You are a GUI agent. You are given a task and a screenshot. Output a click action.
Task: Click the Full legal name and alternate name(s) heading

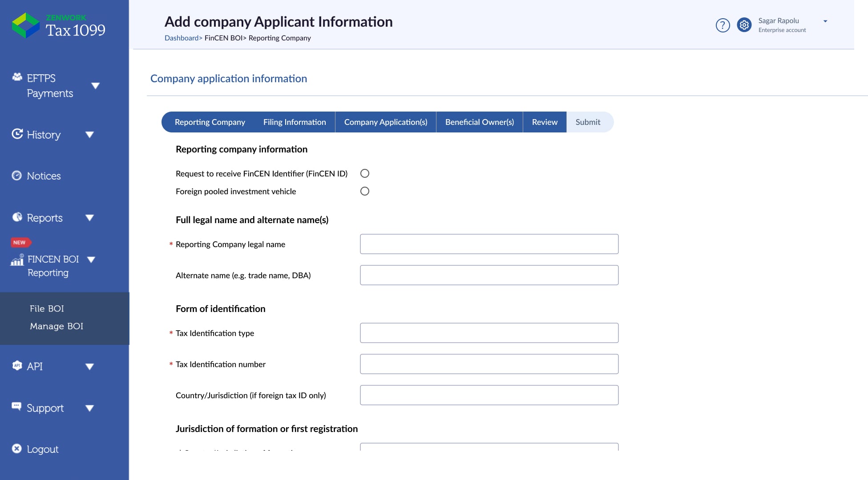tap(252, 220)
